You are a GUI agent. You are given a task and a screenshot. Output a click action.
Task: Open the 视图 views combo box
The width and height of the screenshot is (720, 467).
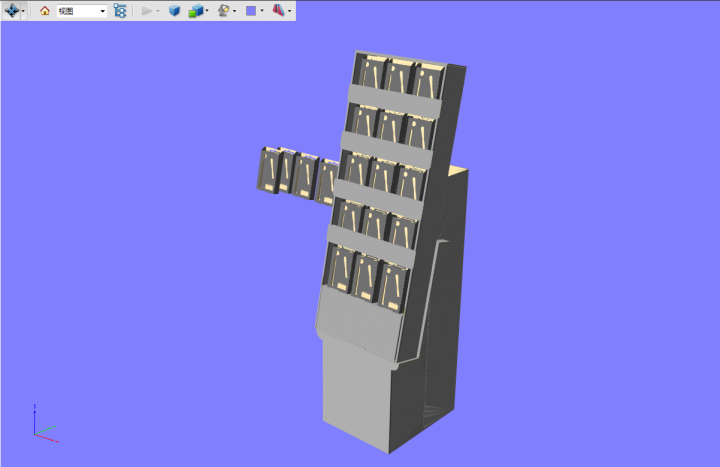tap(82, 11)
